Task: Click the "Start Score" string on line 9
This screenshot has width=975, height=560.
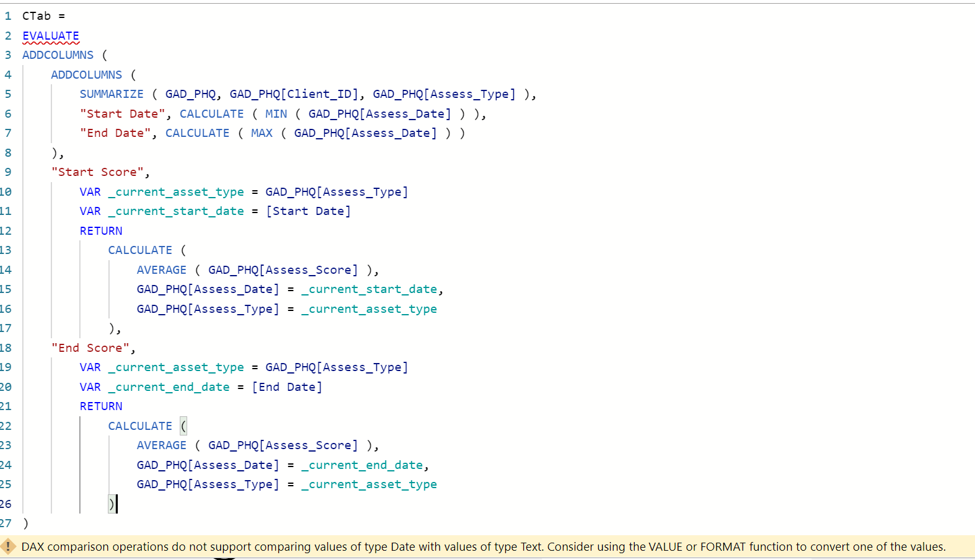Action: [97, 172]
